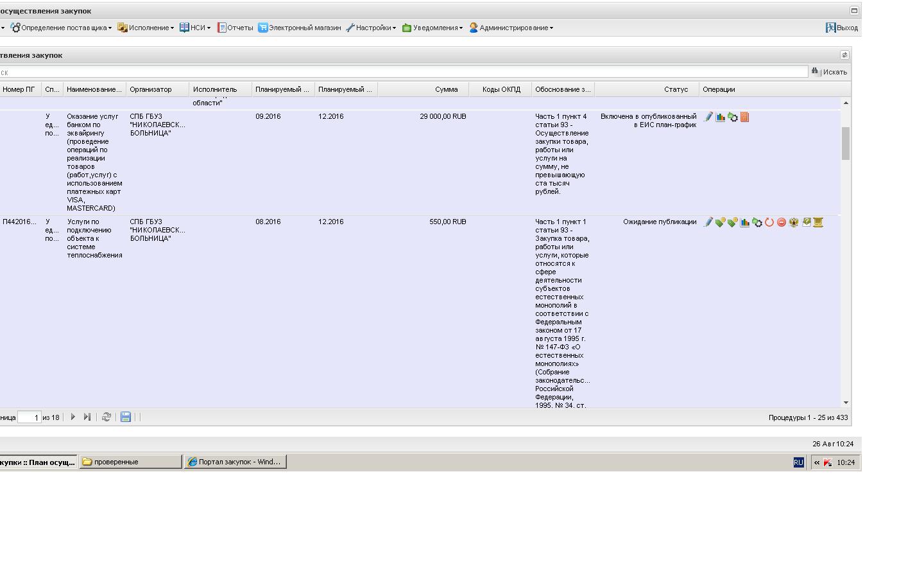Screen dimensions: 924x578
Task: Refresh the procurement plan table
Action: click(107, 417)
